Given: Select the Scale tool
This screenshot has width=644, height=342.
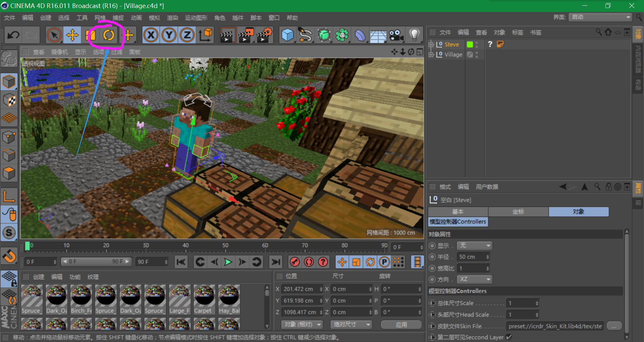Looking at the screenshot, I should click(91, 35).
